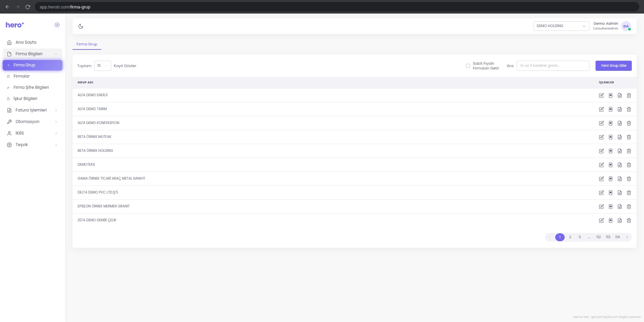Click the Ara search input field

[x=553, y=66]
